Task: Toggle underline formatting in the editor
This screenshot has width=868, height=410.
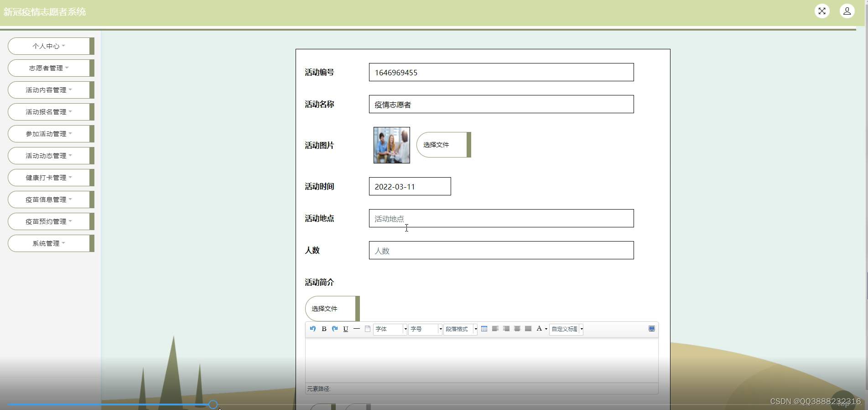Action: (346, 329)
